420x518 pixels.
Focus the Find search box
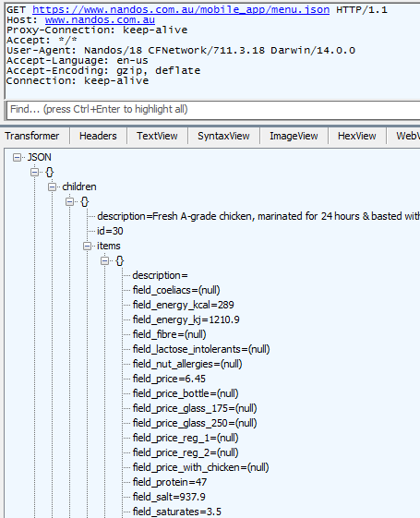(213, 109)
